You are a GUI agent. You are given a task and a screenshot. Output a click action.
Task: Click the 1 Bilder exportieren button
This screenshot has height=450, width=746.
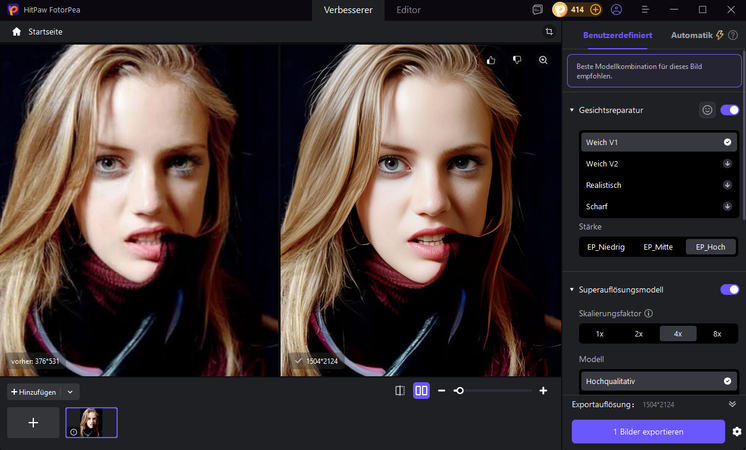point(648,431)
